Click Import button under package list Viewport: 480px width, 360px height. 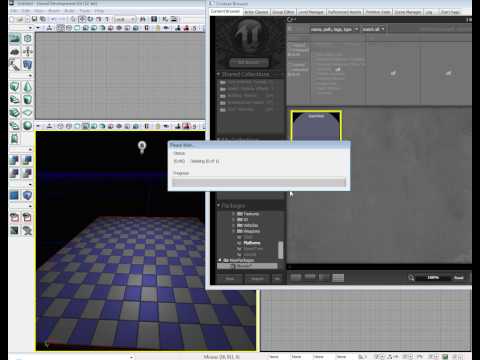pyautogui.click(x=258, y=279)
